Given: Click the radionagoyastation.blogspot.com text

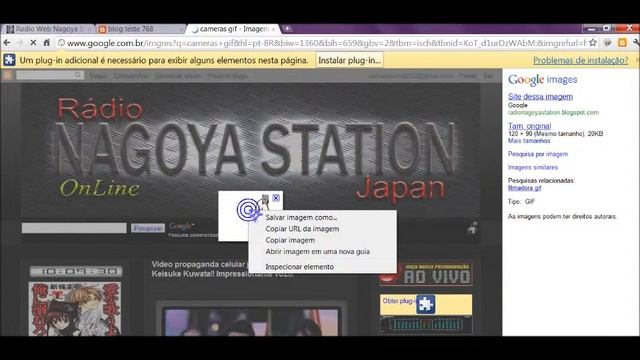Looking at the screenshot, I should coord(553,112).
